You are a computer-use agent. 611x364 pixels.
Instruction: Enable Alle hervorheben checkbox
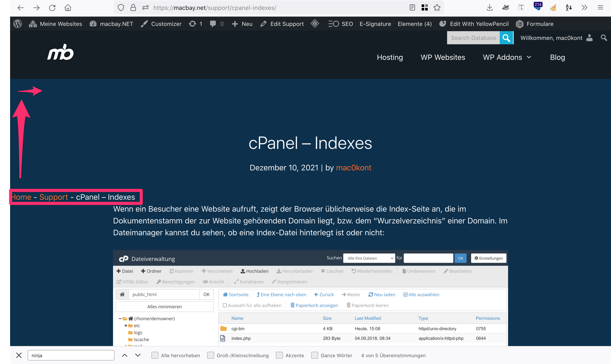point(155,355)
